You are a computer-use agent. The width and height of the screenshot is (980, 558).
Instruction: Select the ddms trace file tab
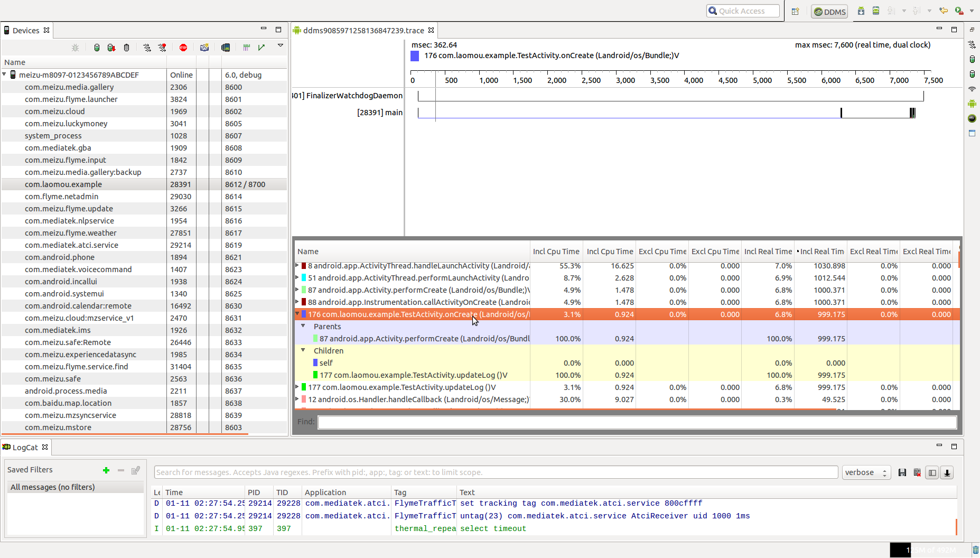click(363, 30)
